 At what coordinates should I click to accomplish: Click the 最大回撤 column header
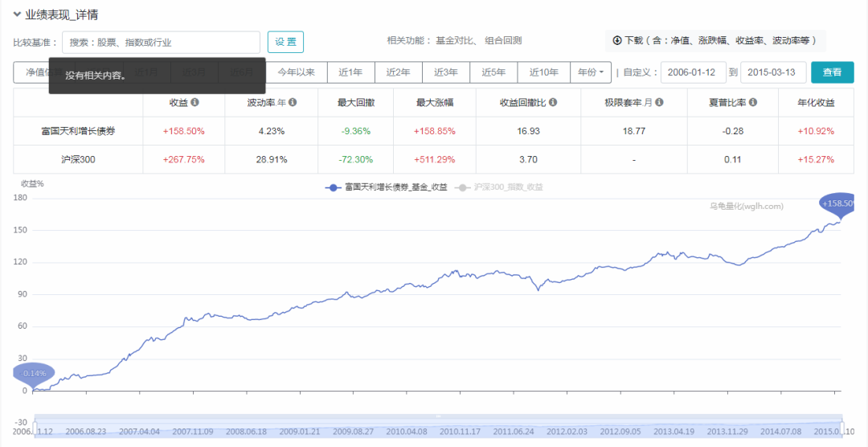tap(355, 102)
